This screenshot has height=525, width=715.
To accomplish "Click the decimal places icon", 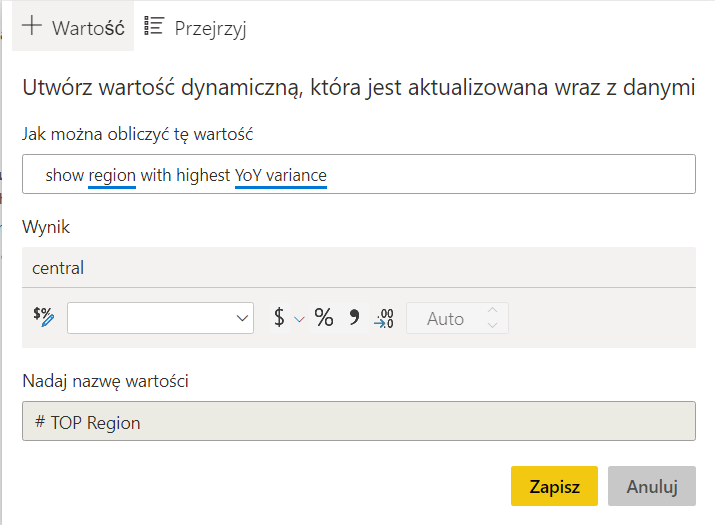I will tap(384, 318).
